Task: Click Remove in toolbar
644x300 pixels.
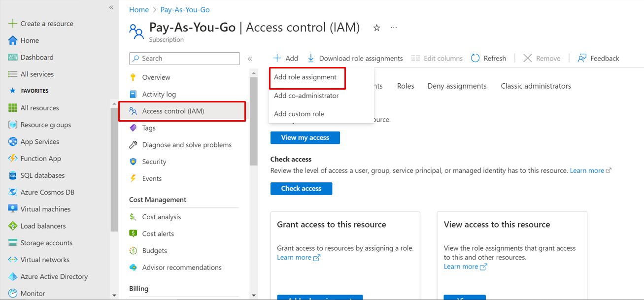Action: point(542,58)
